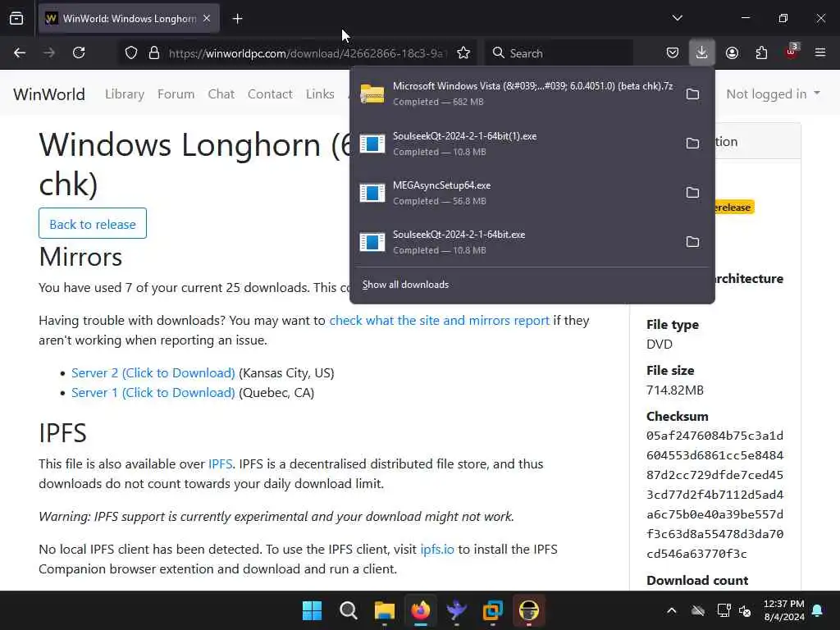Open the blue bird app in taskbar
The image size is (840, 630).
click(456, 610)
